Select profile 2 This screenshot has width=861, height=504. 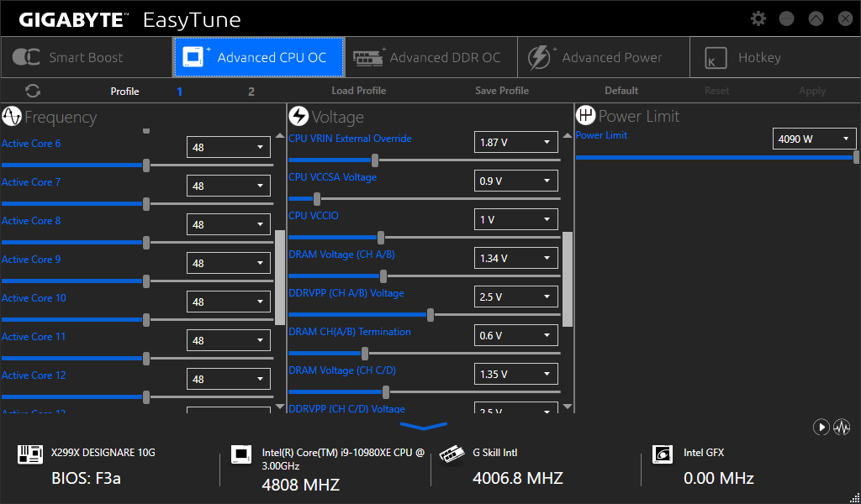coord(251,92)
